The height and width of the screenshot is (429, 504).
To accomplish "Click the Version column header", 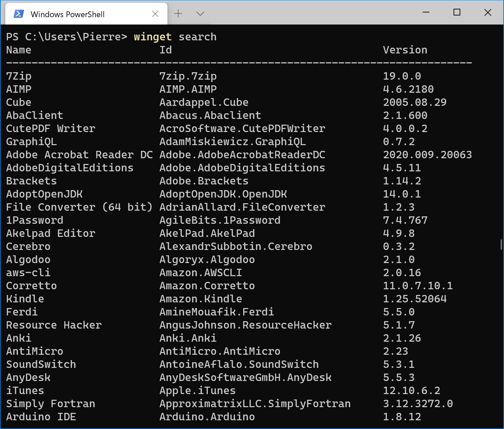I will click(405, 50).
